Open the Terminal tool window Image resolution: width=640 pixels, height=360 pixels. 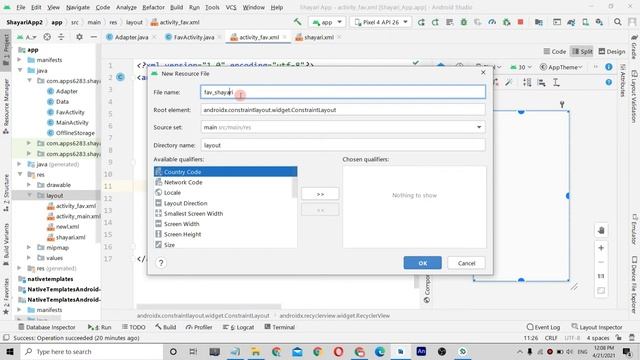(280, 327)
